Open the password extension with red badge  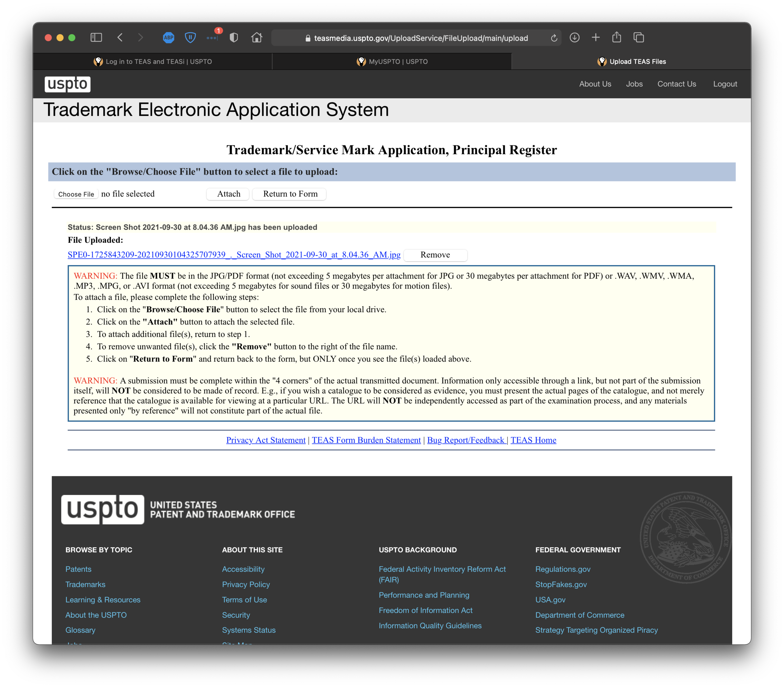[213, 36]
